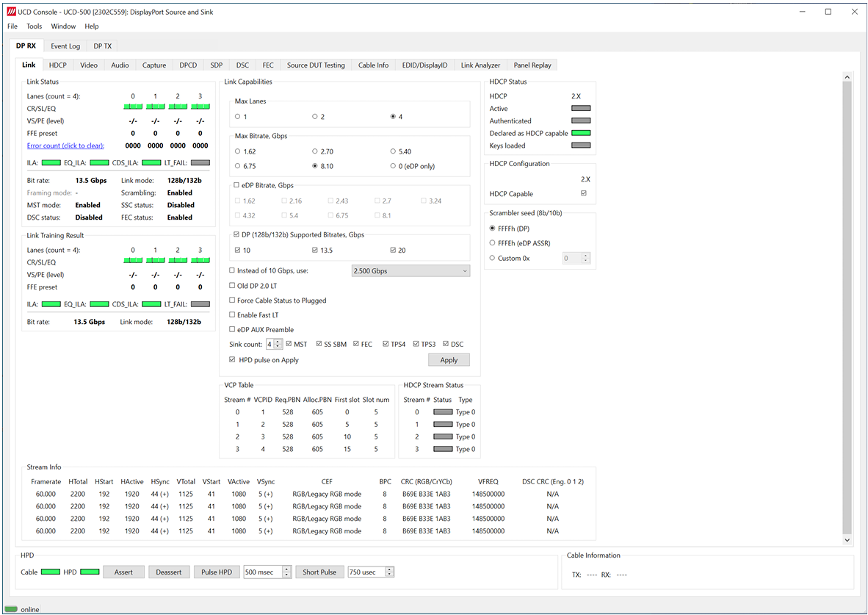The width and height of the screenshot is (868, 615).
Task: Uncheck the MST capability checkbox
Action: [x=289, y=344]
